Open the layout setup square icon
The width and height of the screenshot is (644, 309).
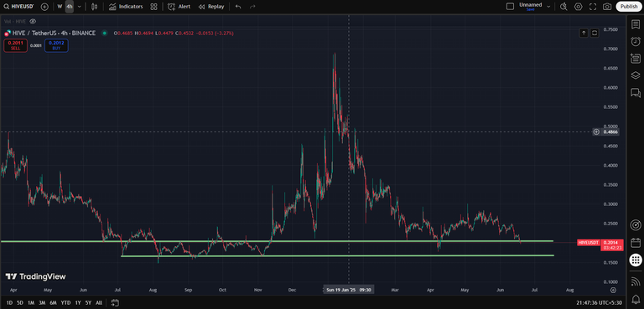(510, 6)
